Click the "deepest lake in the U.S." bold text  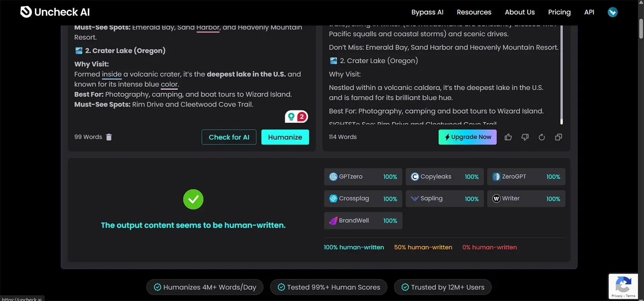point(246,74)
